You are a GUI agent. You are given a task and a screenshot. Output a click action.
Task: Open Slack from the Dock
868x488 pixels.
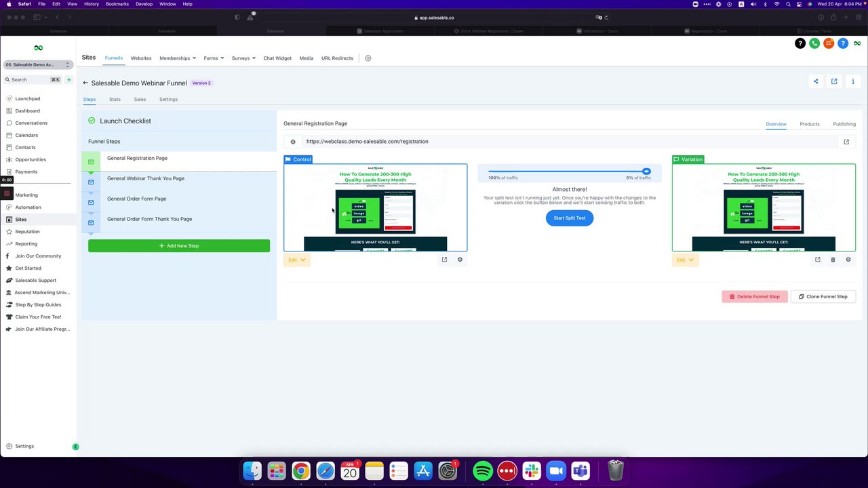[532, 470]
